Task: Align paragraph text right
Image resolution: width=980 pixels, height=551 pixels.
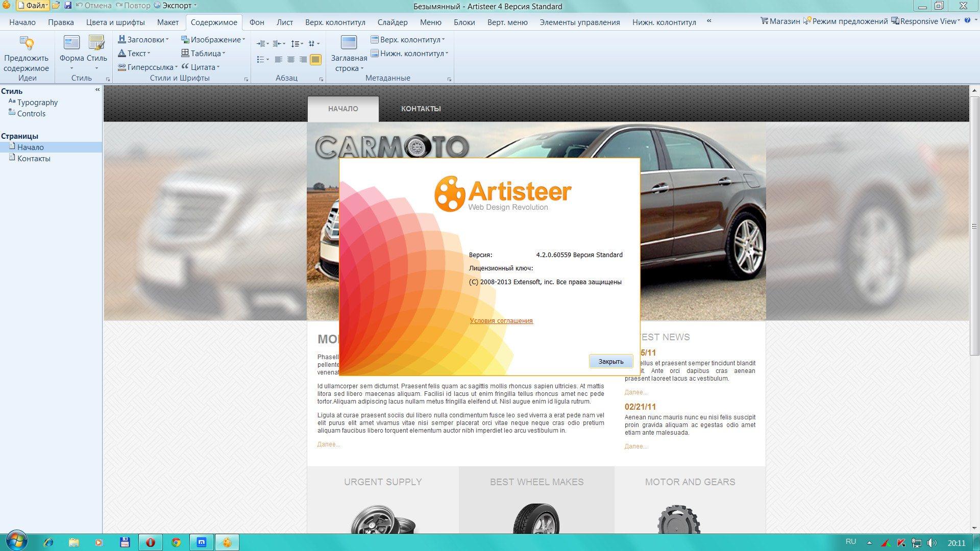Action: (303, 60)
